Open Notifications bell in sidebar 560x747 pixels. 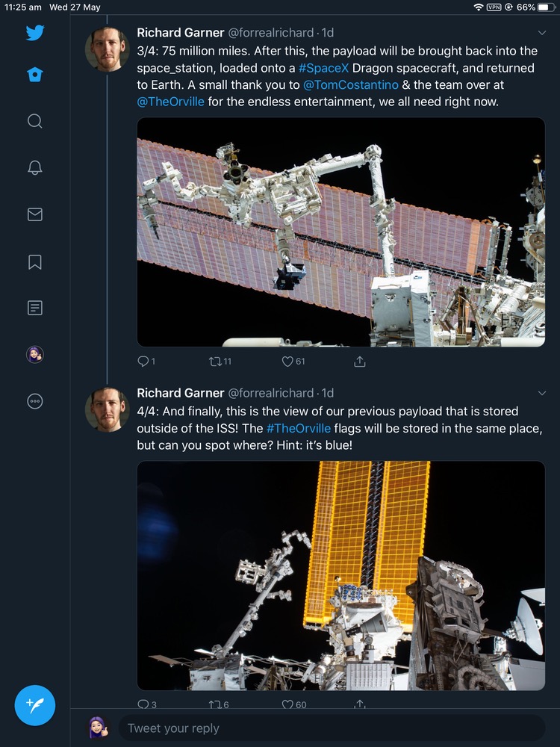pyautogui.click(x=34, y=168)
